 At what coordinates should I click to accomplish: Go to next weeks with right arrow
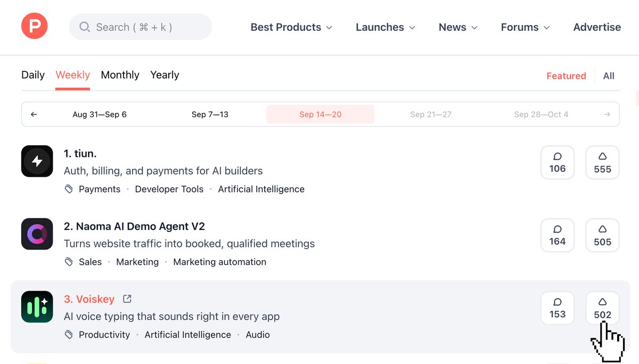coord(607,114)
